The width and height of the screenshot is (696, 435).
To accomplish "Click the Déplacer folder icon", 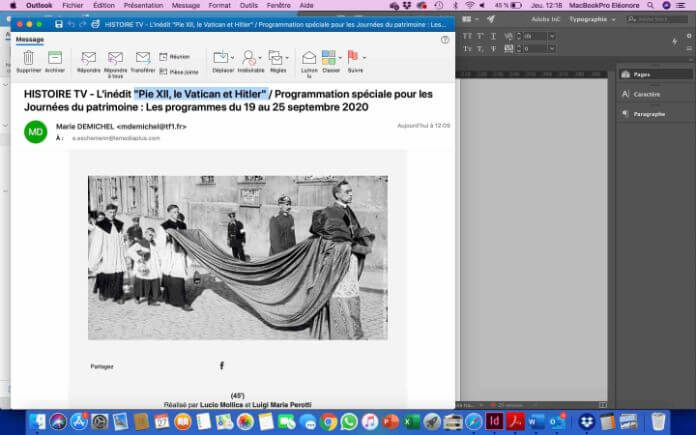I will point(221,58).
